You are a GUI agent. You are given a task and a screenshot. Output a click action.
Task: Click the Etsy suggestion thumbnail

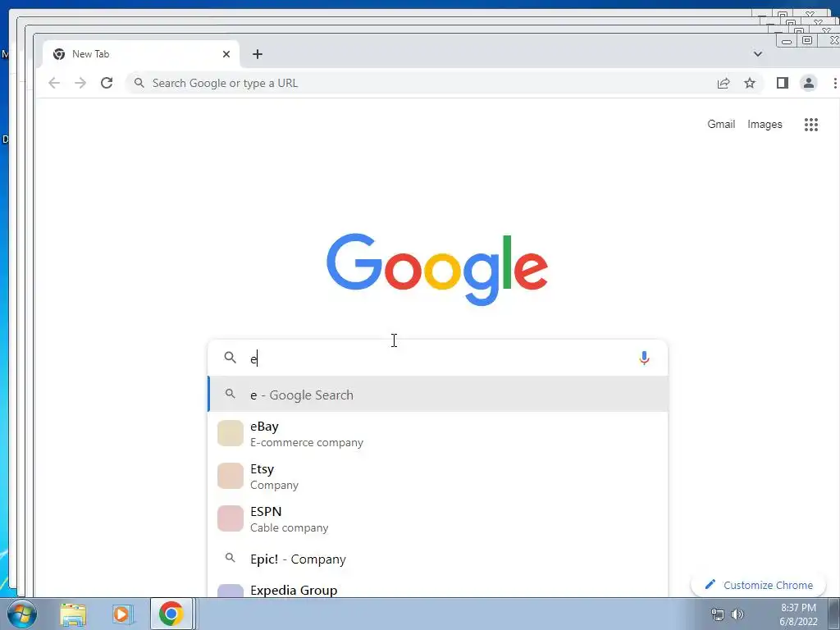coord(231,477)
